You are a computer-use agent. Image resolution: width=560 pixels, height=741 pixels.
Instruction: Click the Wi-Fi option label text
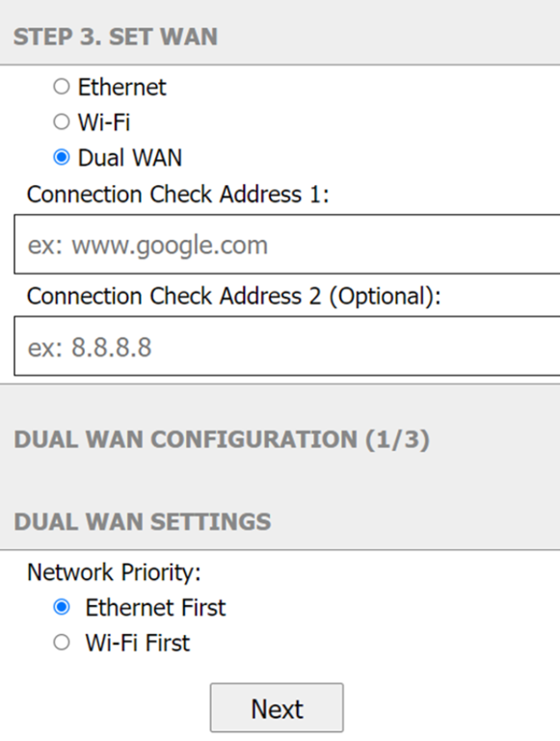pyautogui.click(x=104, y=122)
